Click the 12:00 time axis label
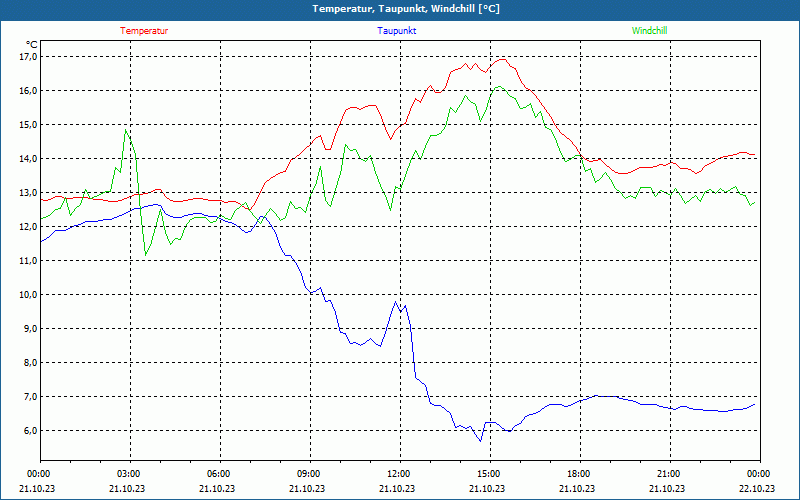This screenshot has height=500, width=800. (399, 474)
